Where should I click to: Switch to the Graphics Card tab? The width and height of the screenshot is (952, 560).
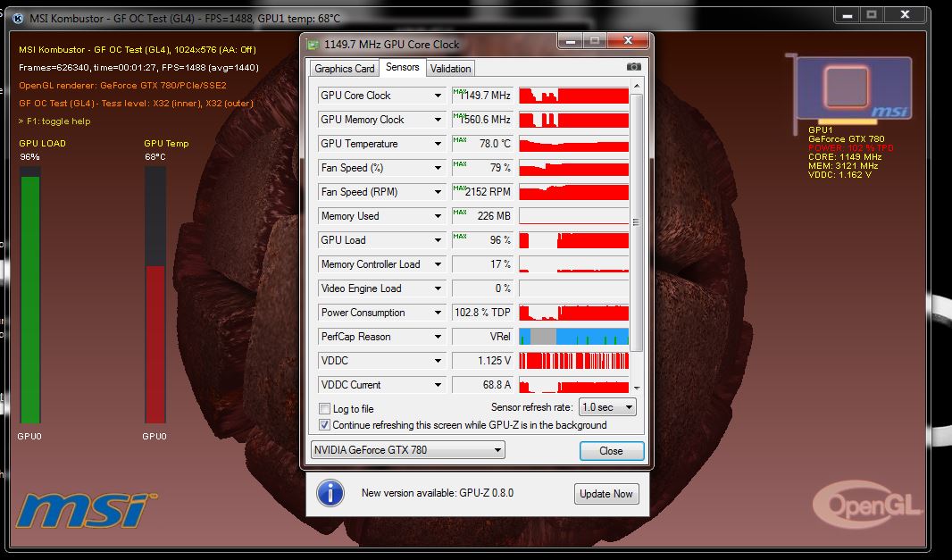[344, 69]
